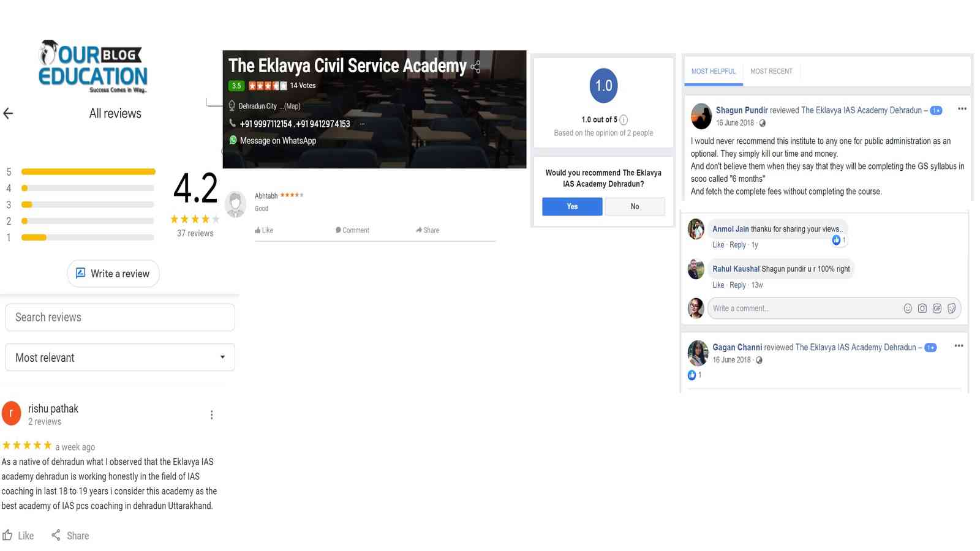
Task: Like the rishu pathak review
Action: [18, 536]
